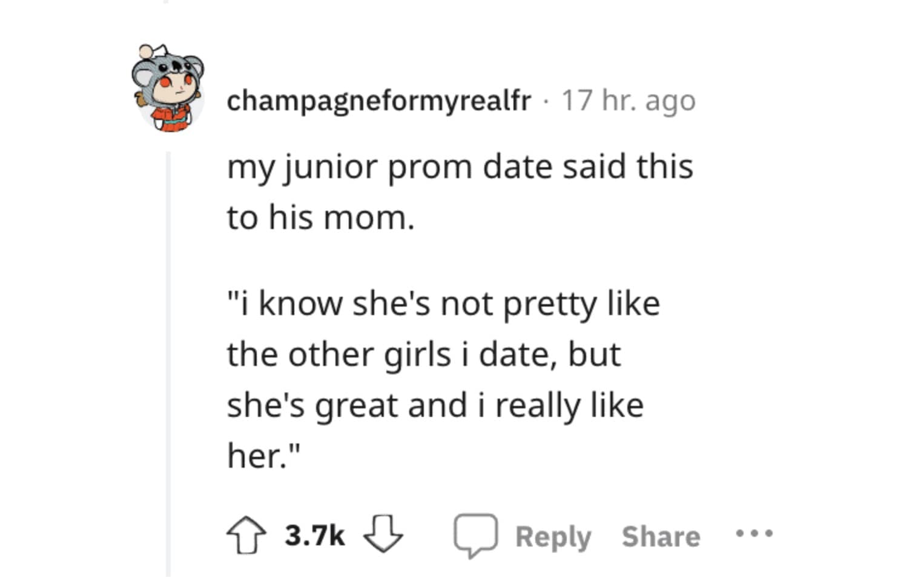Click the text 'to his mom.'
The width and height of the screenshot is (924, 578).
(x=320, y=218)
